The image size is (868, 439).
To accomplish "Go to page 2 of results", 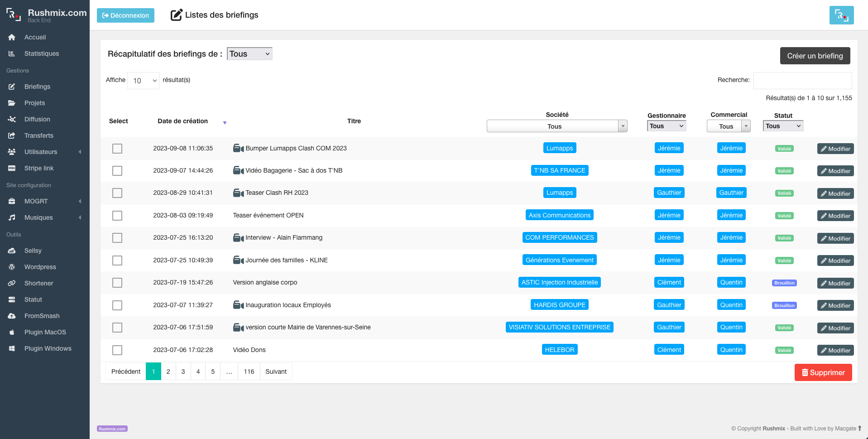I will click(x=168, y=371).
